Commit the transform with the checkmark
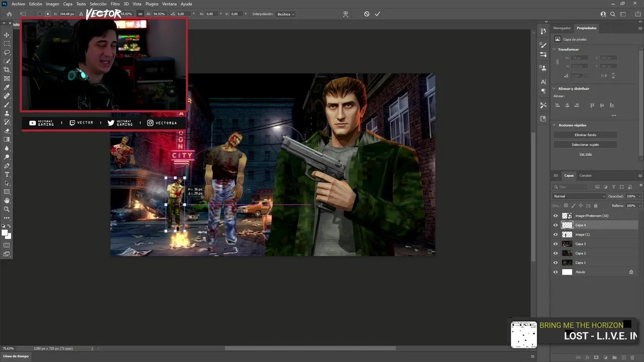The height and width of the screenshot is (362, 644). coord(377,14)
